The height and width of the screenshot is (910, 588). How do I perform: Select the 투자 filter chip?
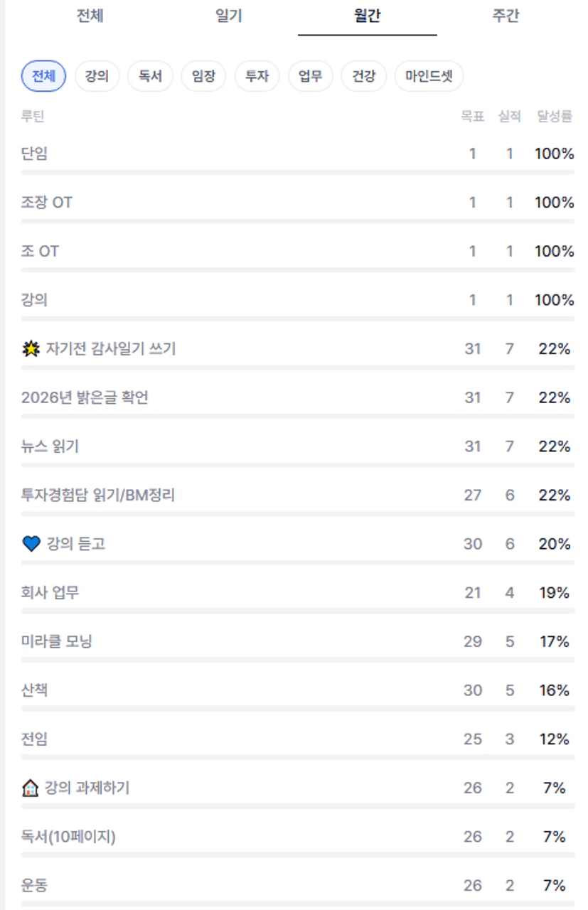tap(257, 76)
